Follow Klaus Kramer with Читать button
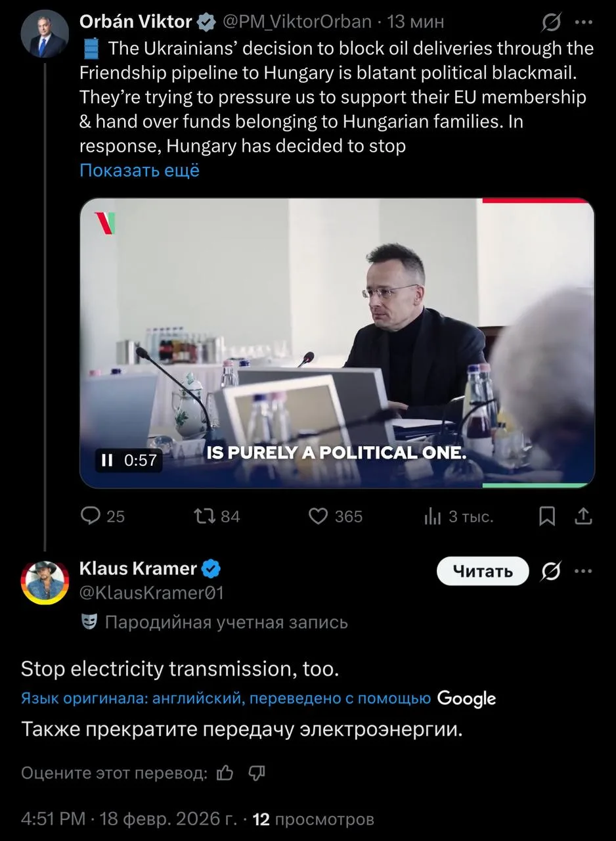Viewport: 616px width, 841px height. [x=483, y=571]
